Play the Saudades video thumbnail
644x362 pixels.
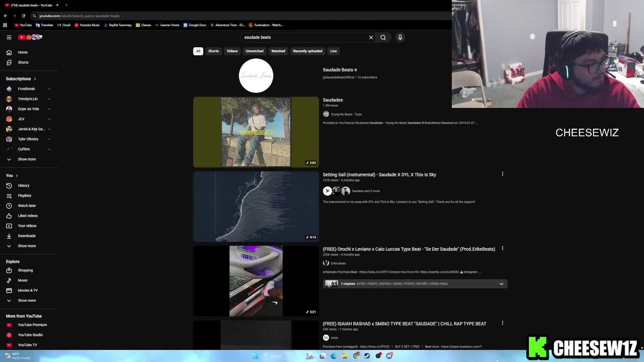(256, 132)
